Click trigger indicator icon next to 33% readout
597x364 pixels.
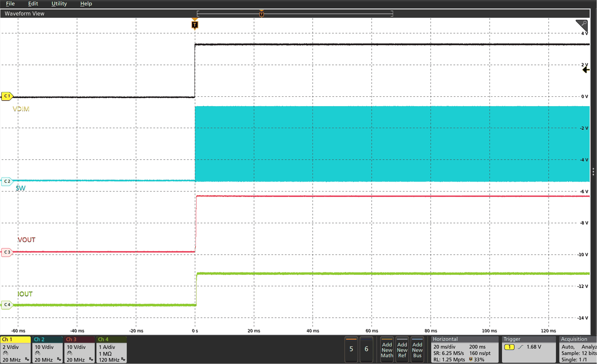coord(471,359)
